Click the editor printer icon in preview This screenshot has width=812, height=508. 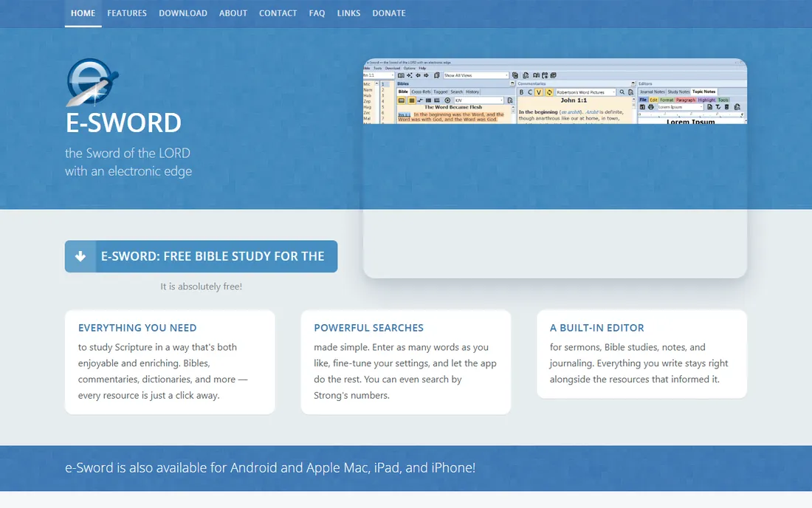pos(651,106)
